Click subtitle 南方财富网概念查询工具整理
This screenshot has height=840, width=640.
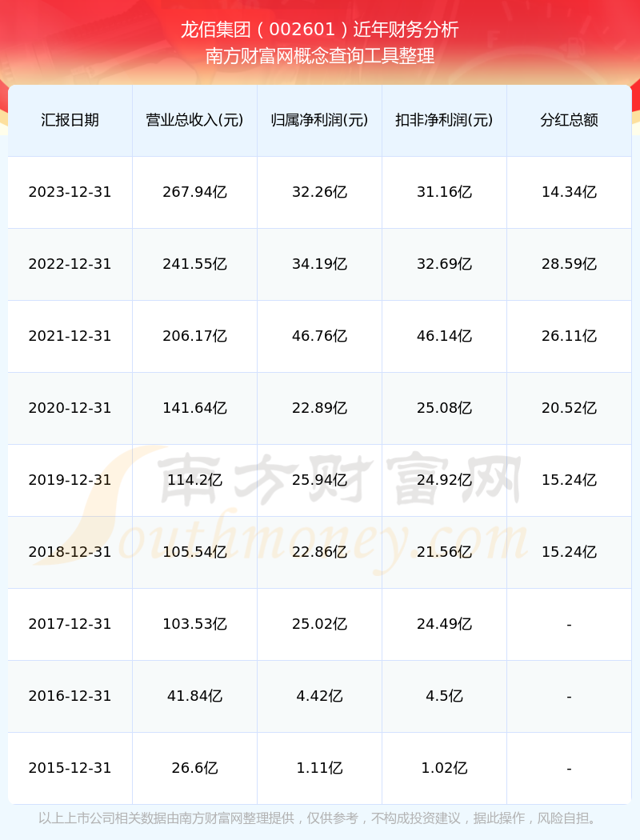[320, 56]
